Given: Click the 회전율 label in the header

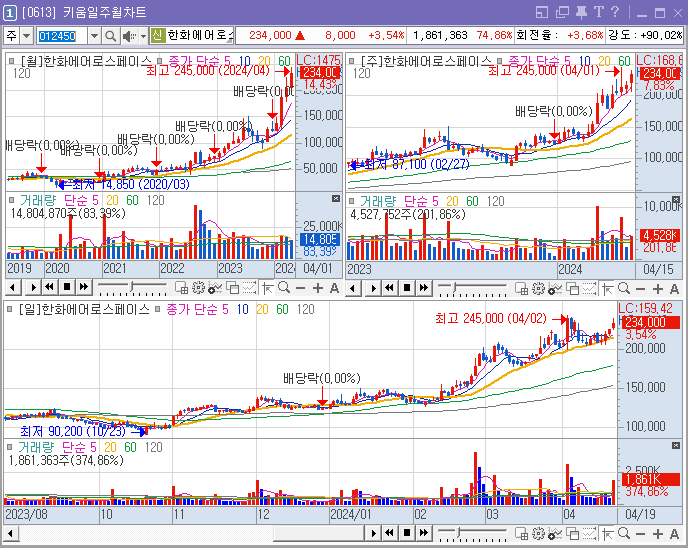Looking at the screenshot, I should coord(538,35).
